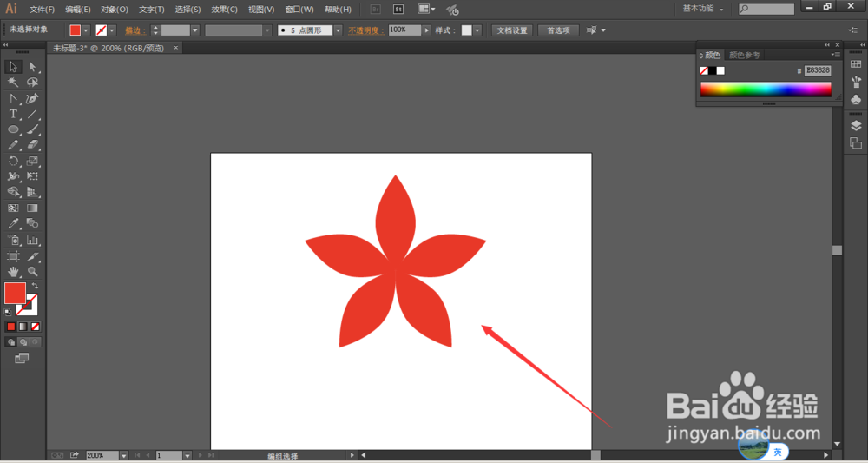Open the 对象(O) menu

[x=115, y=10]
